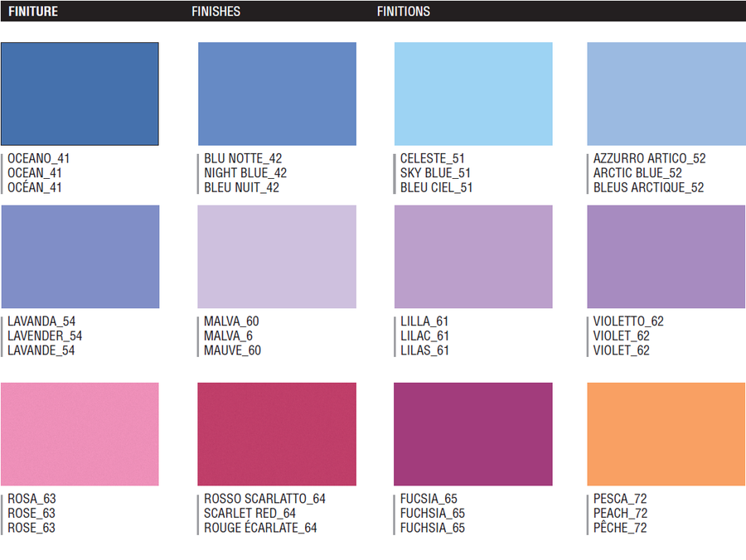This screenshot has width=746, height=560.
Task: Click the OCÉAN_41 French label
Action: 35,187
